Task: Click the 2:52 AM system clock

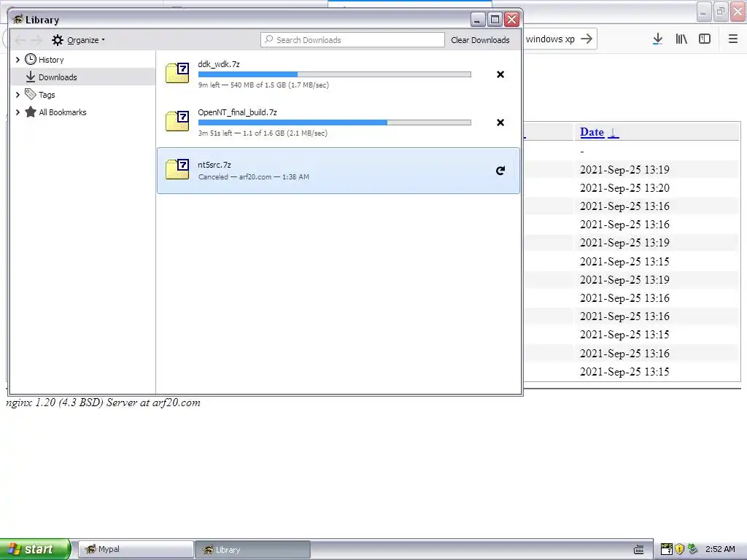Action: [x=720, y=549]
